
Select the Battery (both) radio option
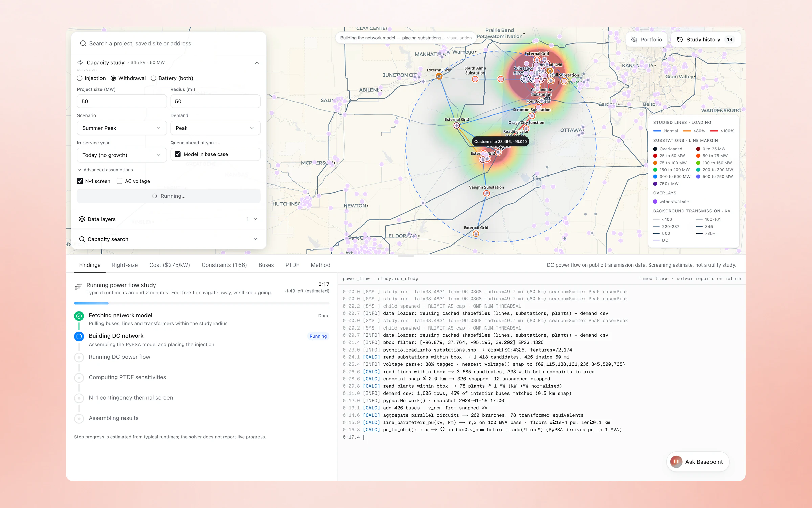point(153,78)
